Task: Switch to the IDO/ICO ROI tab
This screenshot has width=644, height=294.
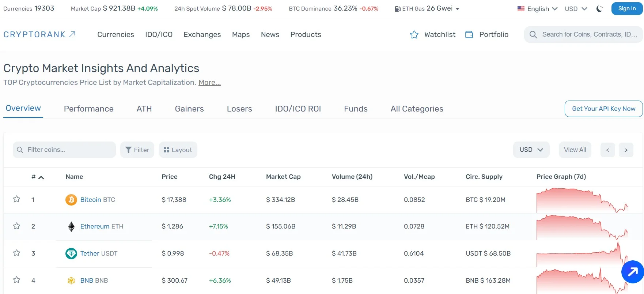Action: coord(298,109)
